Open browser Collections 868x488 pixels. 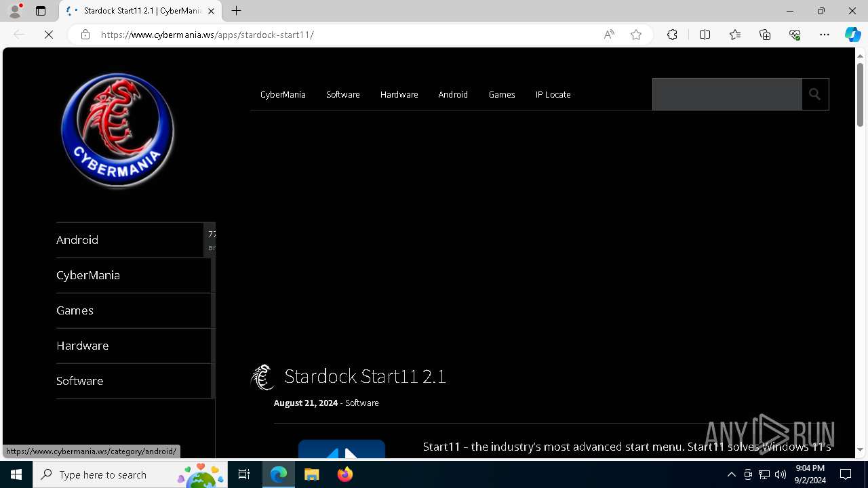click(x=765, y=35)
